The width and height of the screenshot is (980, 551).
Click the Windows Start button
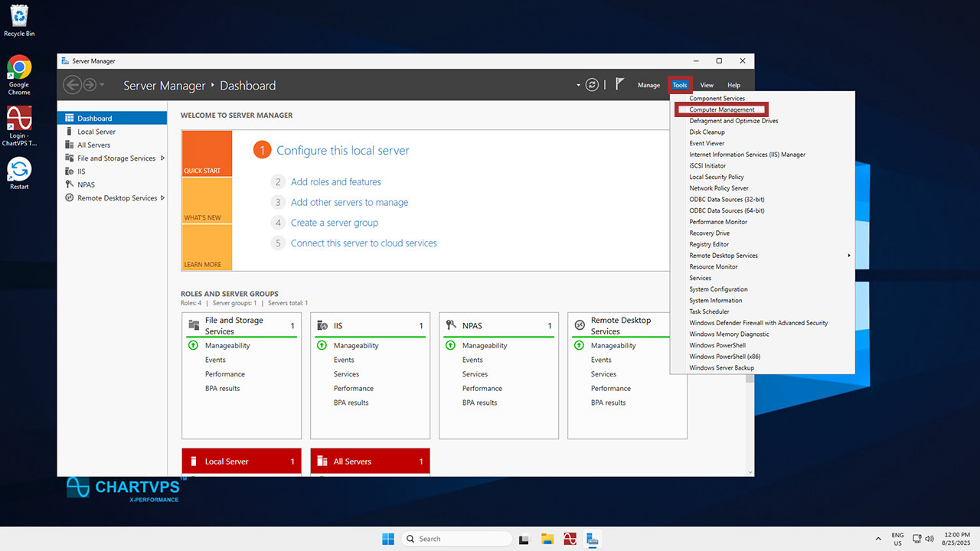click(x=388, y=539)
